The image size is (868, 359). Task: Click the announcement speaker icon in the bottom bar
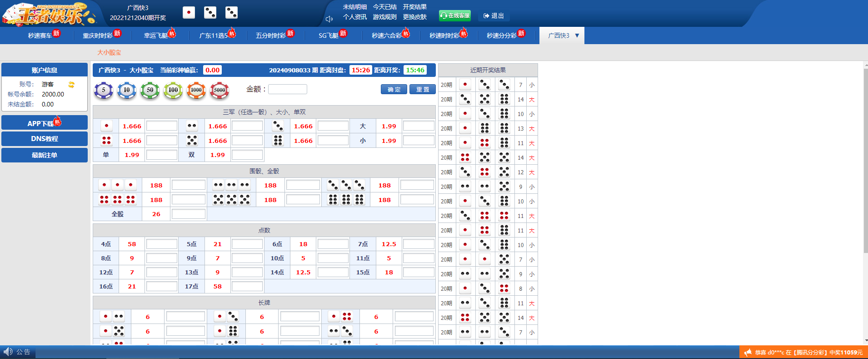click(8, 352)
